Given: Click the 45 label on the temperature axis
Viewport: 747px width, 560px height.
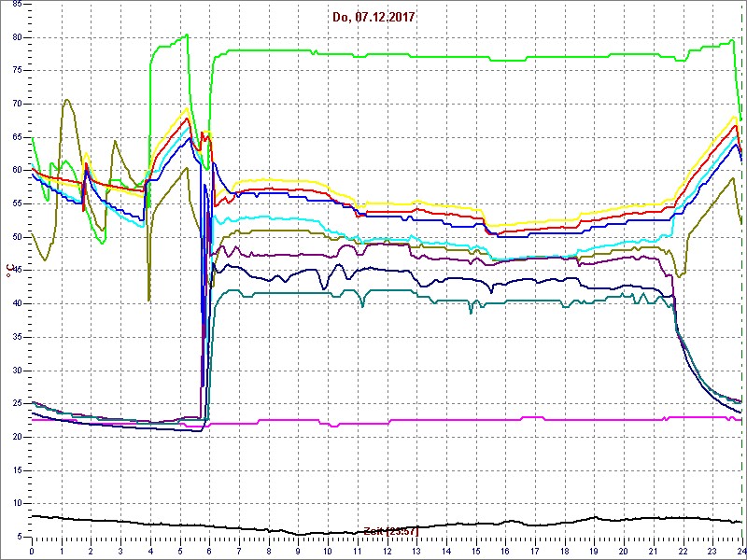Looking at the screenshot, I should (17, 271).
